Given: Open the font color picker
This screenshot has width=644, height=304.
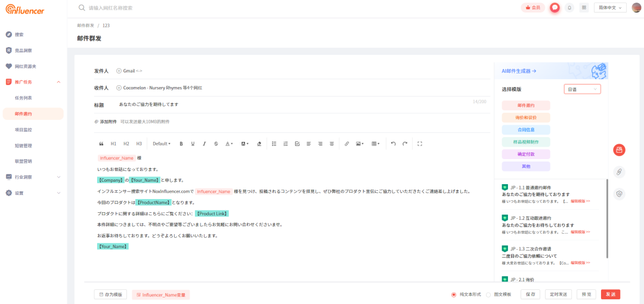Looking at the screenshot, I should click(x=229, y=144).
